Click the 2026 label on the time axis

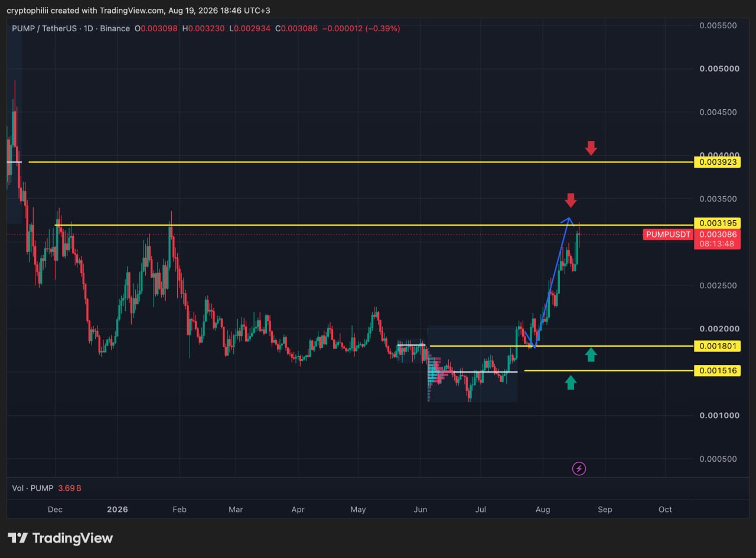[x=117, y=510]
